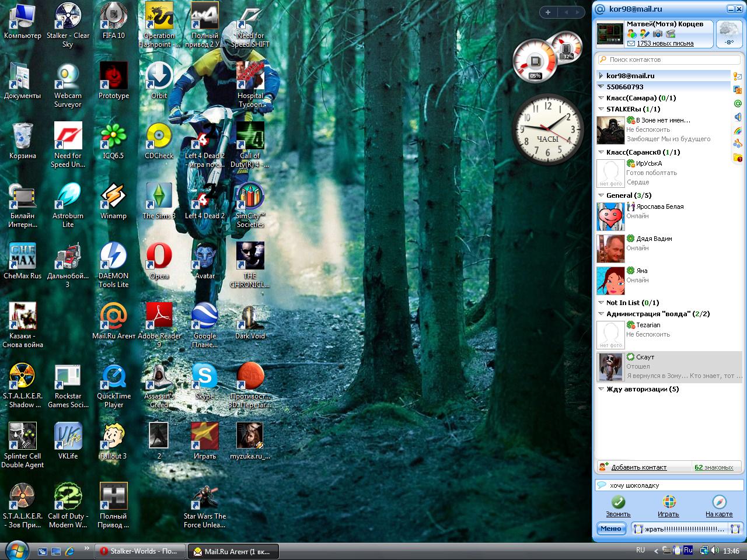Image resolution: width=747 pixels, height=560 pixels.
Task: Select contact Tezarian
Action: [x=669, y=335]
